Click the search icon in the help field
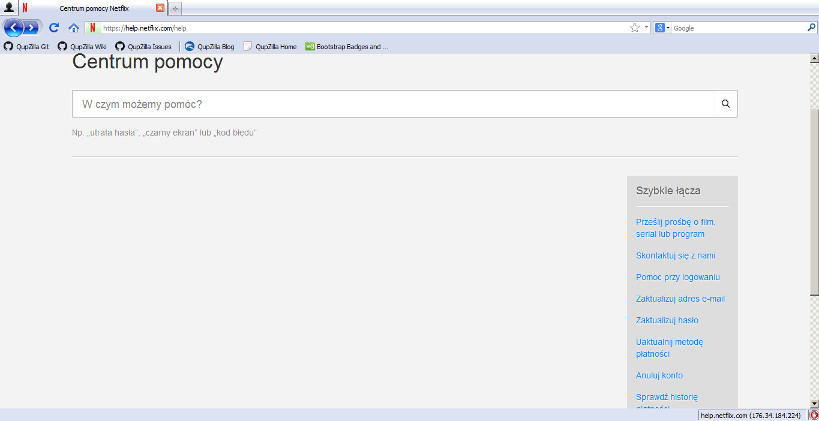This screenshot has width=819, height=421. 726,104
